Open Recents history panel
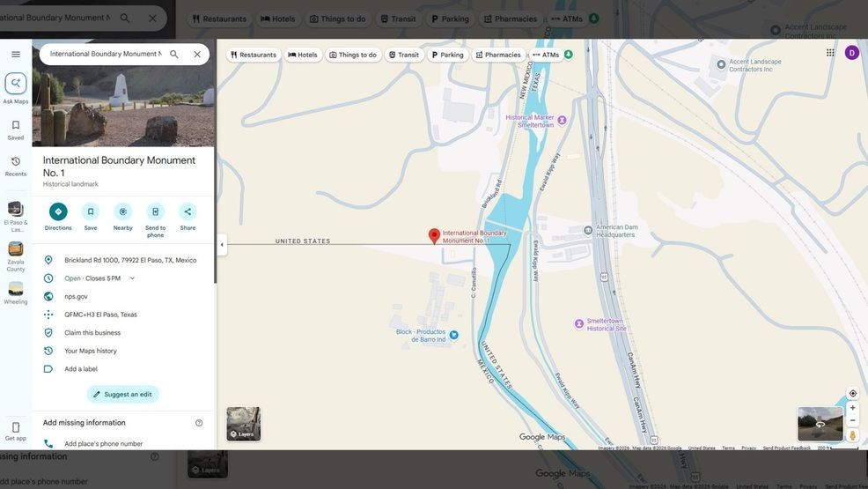 click(16, 167)
